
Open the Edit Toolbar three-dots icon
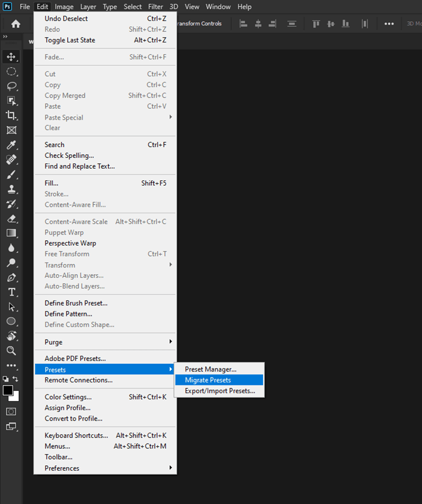coord(11,365)
